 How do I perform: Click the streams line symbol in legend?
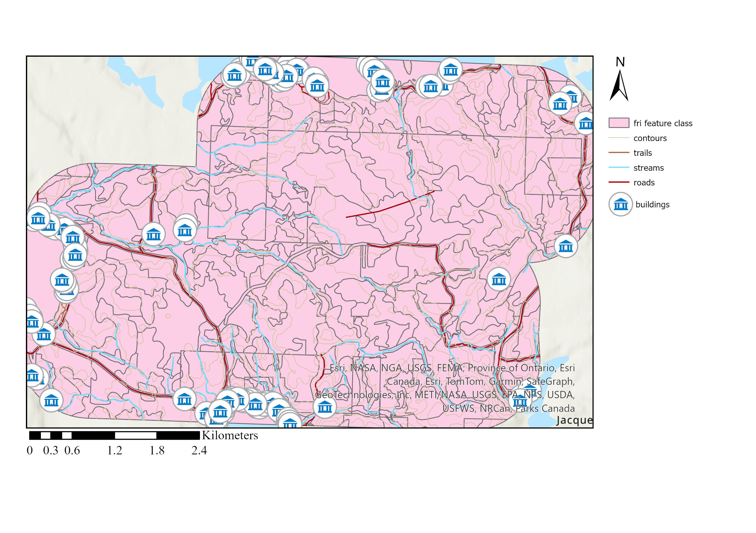619,168
